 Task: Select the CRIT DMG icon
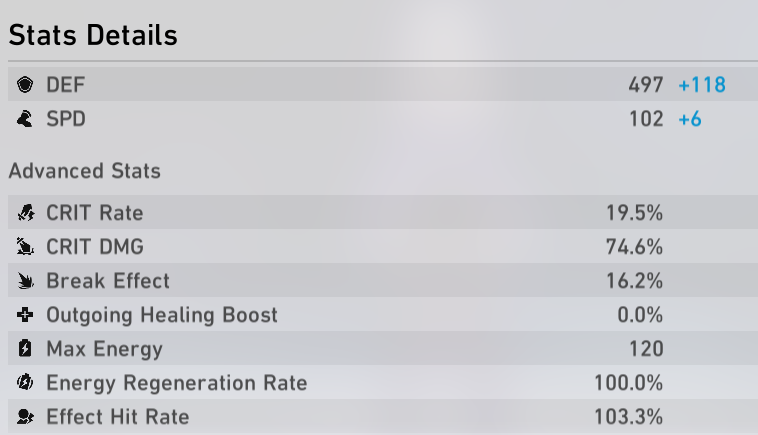(25, 246)
